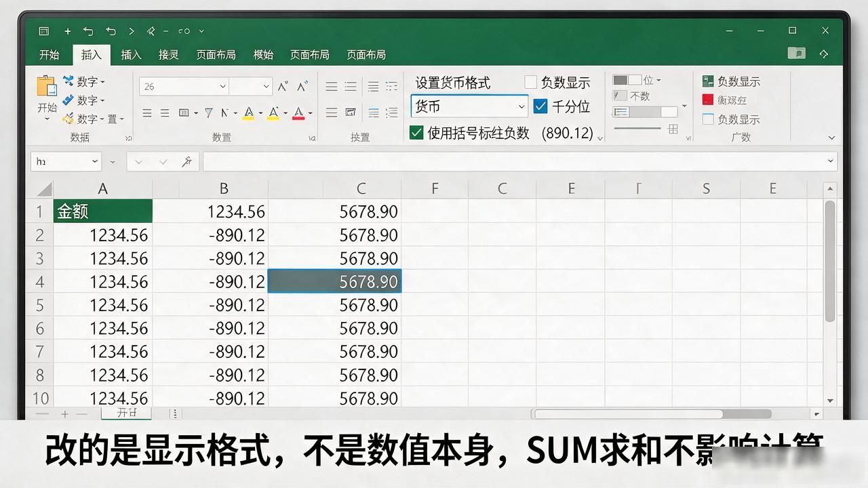
Task: Click the 开始 paste button label
Action: coord(47,108)
